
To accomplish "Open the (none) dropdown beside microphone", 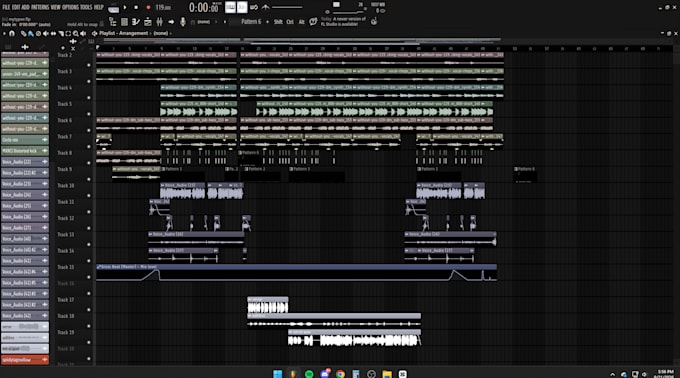I will point(204,22).
